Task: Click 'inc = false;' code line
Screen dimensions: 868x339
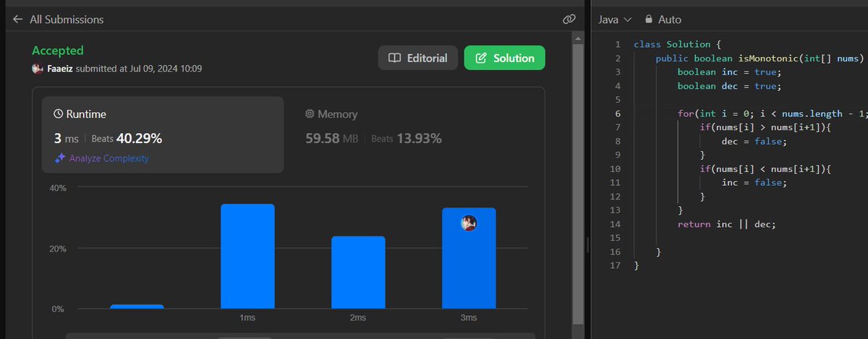Action: tap(754, 183)
